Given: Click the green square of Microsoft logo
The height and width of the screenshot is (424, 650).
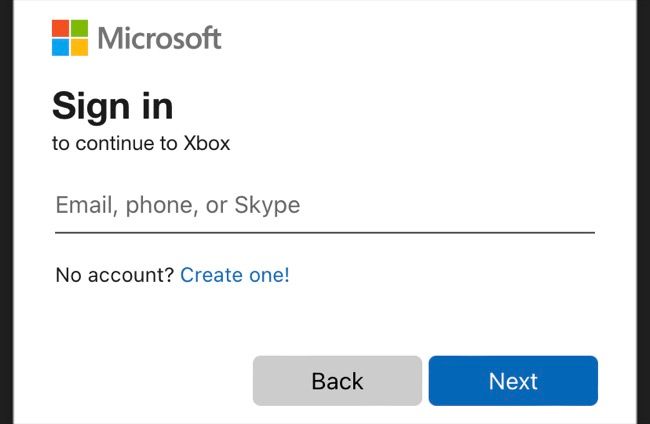Looking at the screenshot, I should tap(78, 28).
